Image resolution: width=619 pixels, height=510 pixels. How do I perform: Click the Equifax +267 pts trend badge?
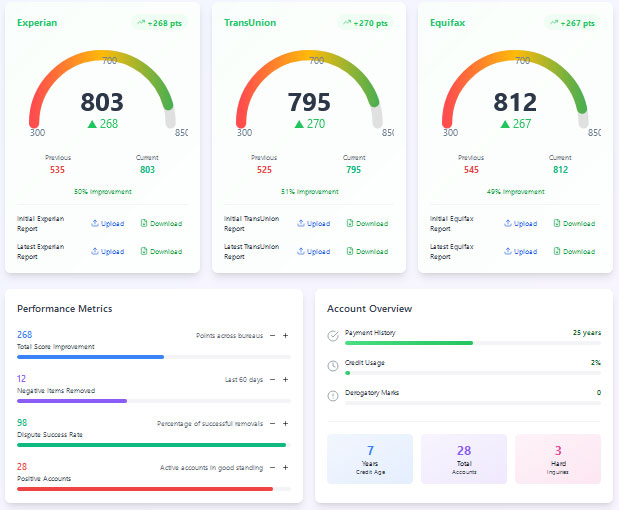(572, 23)
